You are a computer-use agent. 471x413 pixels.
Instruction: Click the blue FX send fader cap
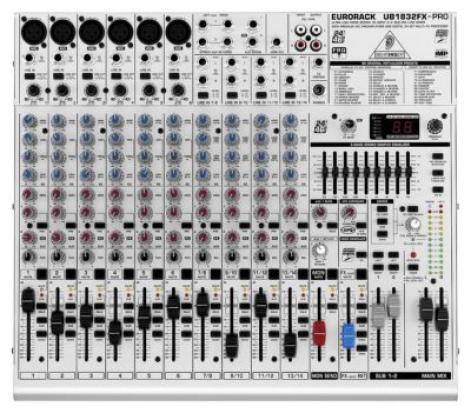pos(348,336)
